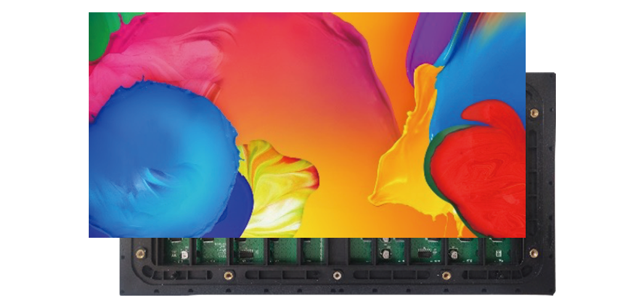Click the center brass screw on bottom rail

click(x=336, y=275)
